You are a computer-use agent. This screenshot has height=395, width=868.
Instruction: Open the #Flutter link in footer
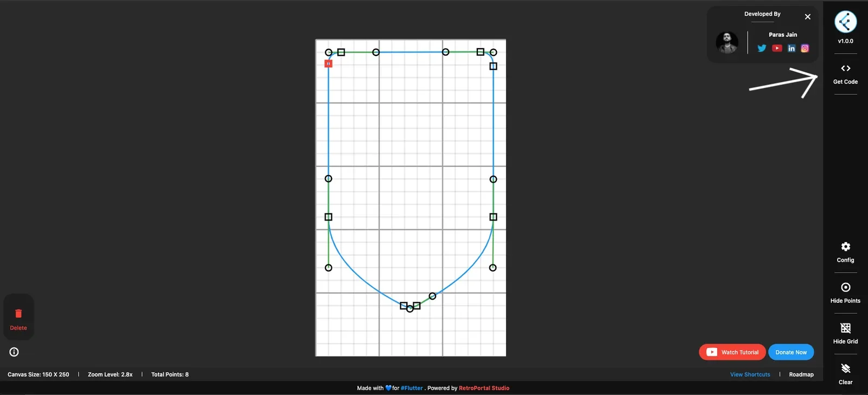pyautogui.click(x=412, y=388)
